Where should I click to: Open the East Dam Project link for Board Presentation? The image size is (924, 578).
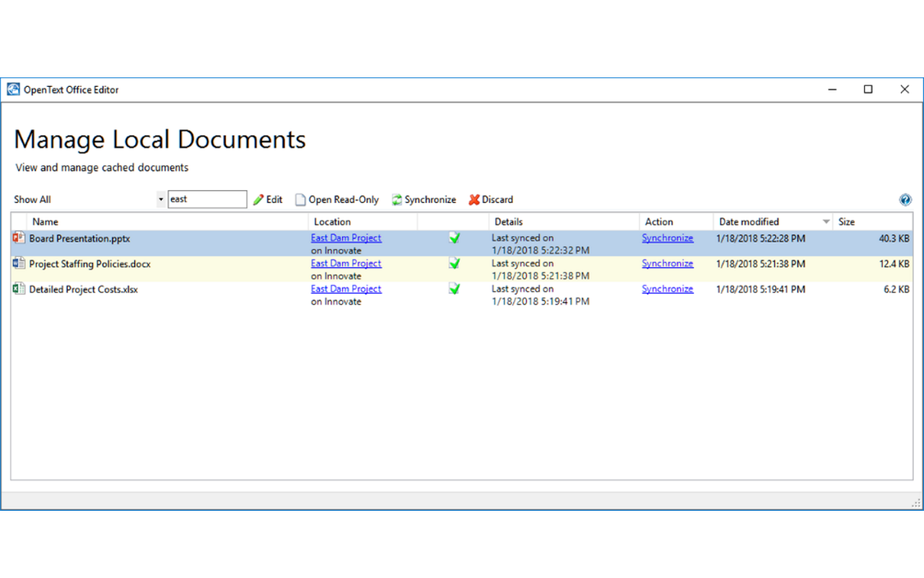[346, 237]
